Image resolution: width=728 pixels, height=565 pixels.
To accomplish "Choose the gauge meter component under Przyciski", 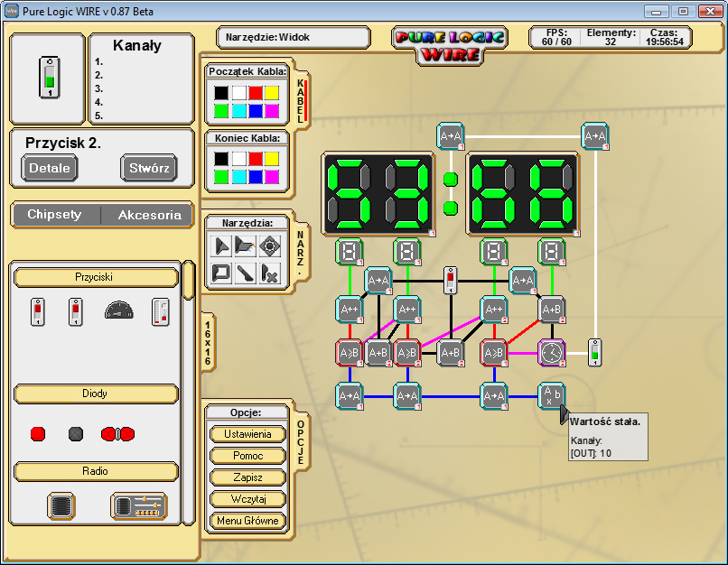I will pos(118,311).
